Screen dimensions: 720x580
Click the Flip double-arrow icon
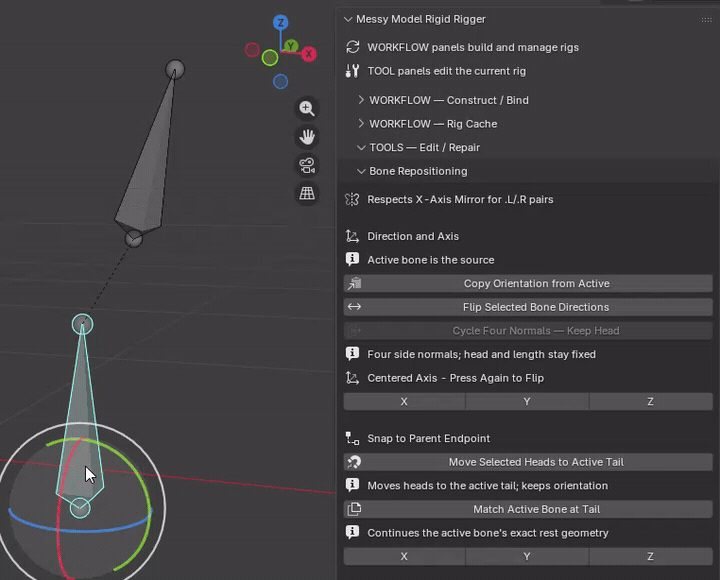(x=354, y=307)
